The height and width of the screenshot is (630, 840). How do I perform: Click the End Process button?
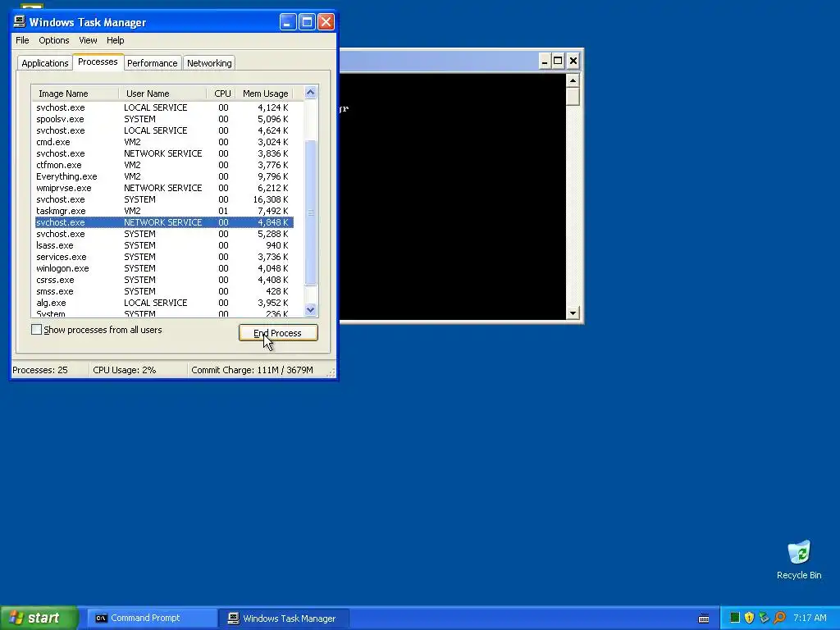[278, 333]
